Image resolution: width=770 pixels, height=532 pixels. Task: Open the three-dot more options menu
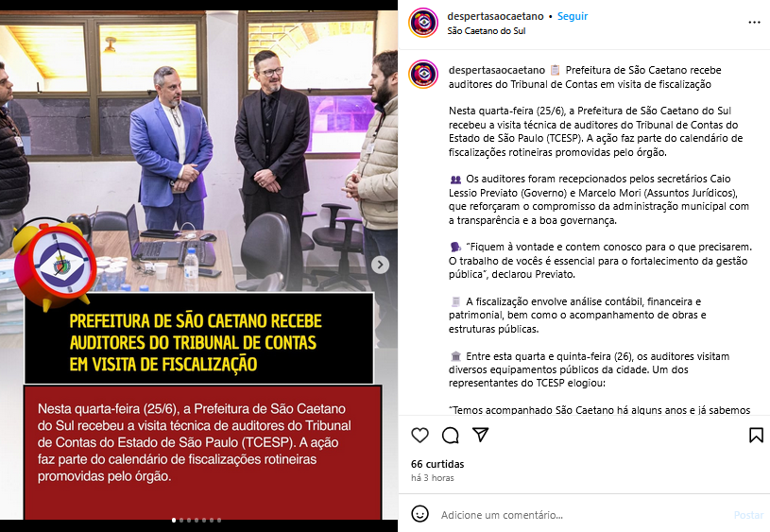(754, 23)
